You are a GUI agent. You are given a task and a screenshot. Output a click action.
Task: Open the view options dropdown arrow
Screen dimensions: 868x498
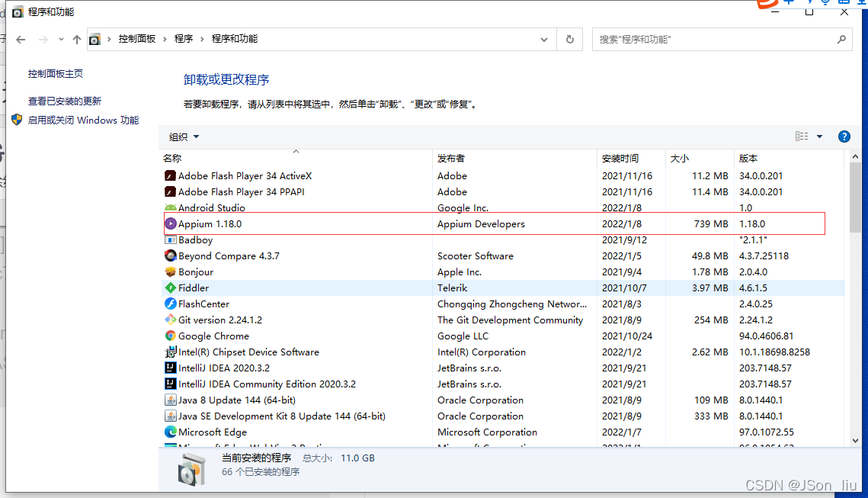(819, 137)
